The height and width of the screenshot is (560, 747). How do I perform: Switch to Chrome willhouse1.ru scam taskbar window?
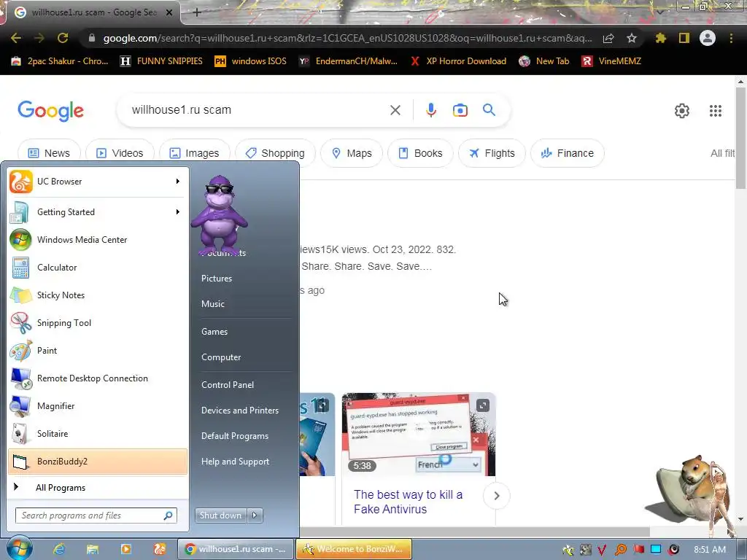[x=236, y=549]
